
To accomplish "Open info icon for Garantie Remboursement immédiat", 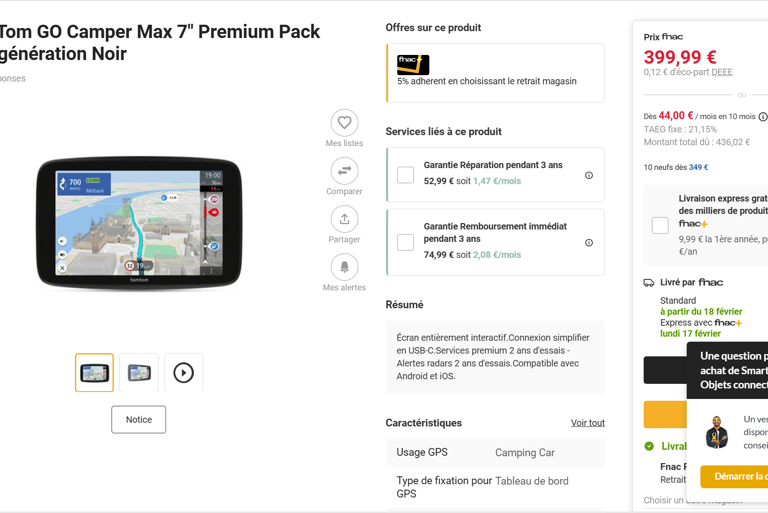I will tap(589, 242).
